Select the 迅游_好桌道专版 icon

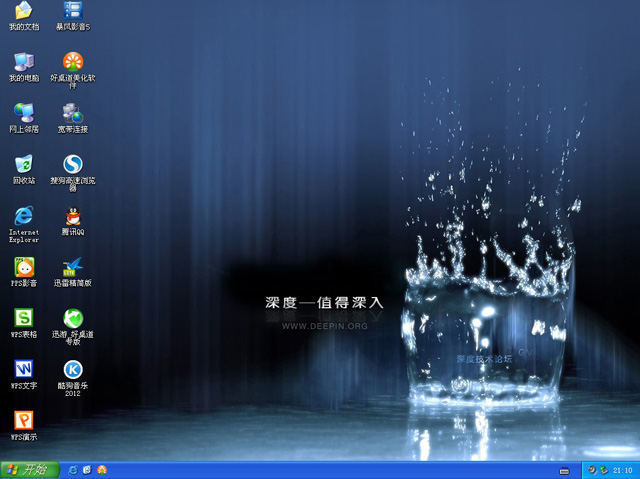tap(72, 318)
